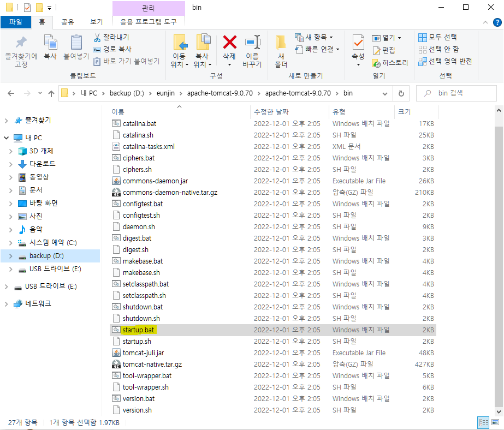Switch to the 홈 ribbon tab

42,22
